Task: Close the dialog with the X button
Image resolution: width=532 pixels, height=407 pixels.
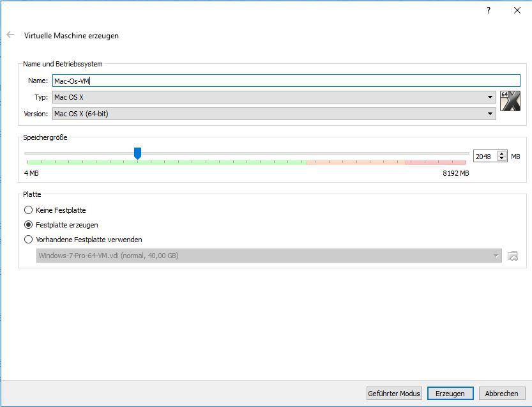Action: click(517, 10)
